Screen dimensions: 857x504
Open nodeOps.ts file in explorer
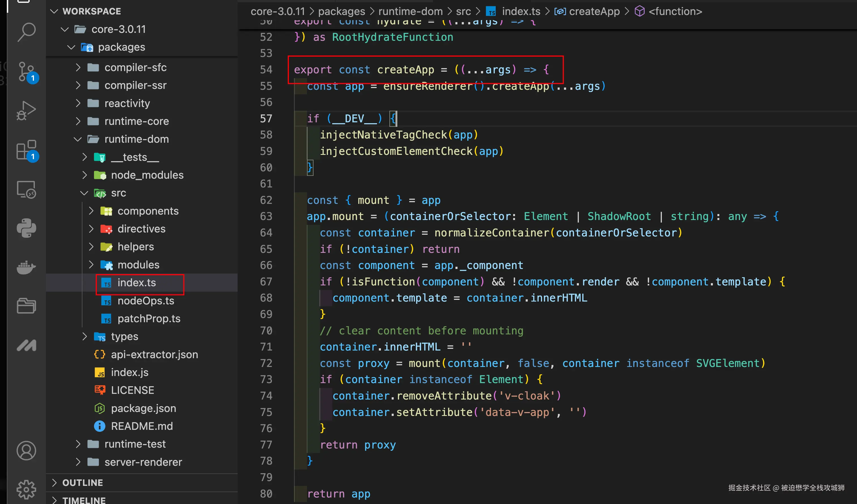click(x=146, y=301)
